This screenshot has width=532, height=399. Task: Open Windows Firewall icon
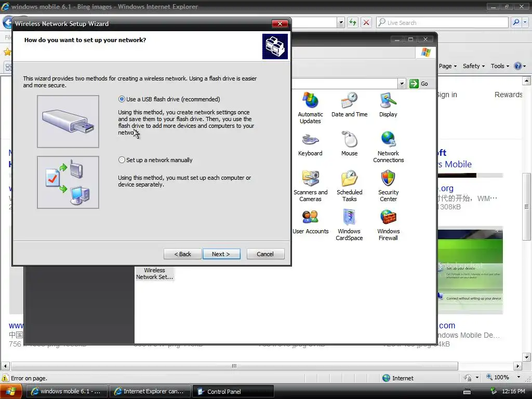(388, 225)
